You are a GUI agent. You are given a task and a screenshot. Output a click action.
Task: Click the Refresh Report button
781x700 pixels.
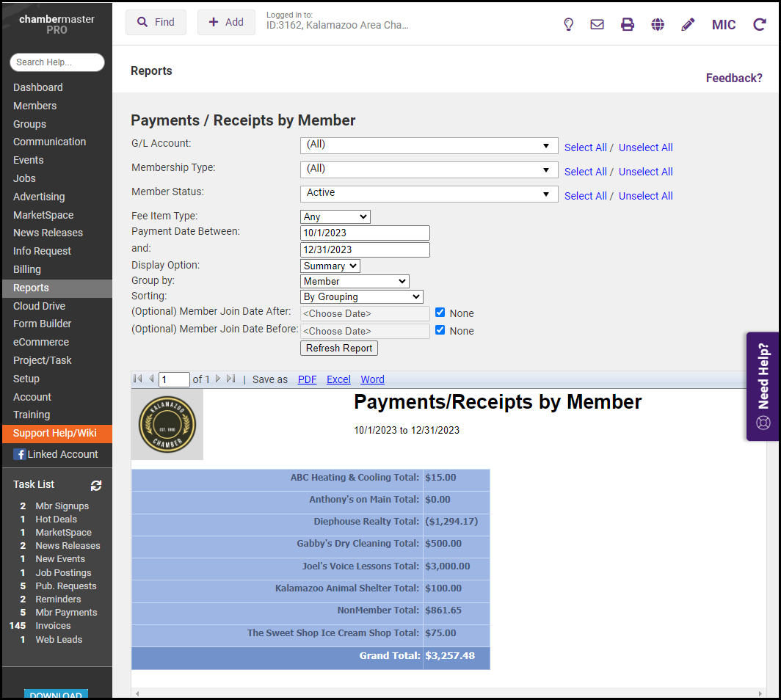coord(339,349)
